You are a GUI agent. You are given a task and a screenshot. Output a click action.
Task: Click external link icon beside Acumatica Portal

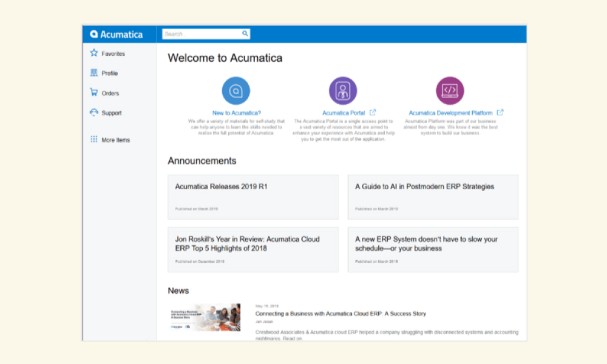click(373, 113)
